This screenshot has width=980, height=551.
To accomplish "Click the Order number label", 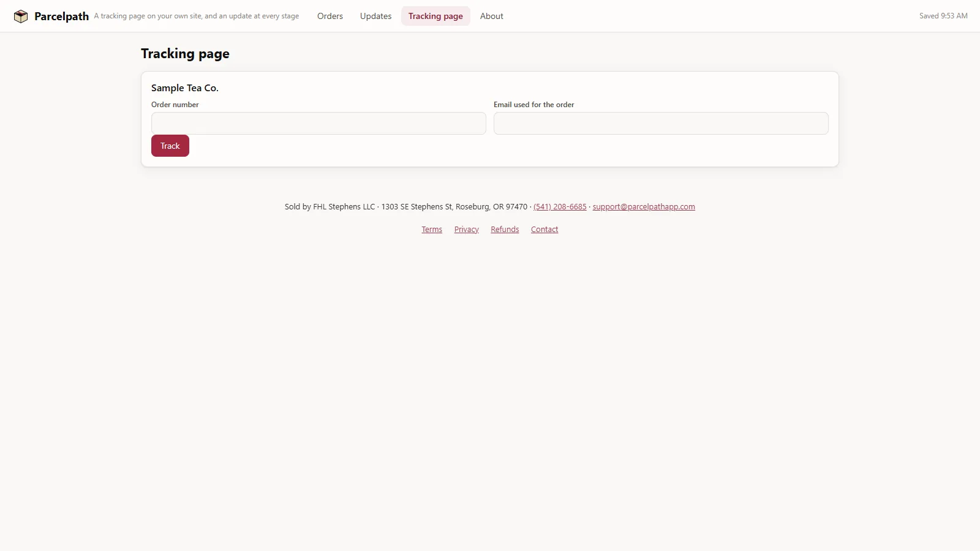I will point(175,105).
